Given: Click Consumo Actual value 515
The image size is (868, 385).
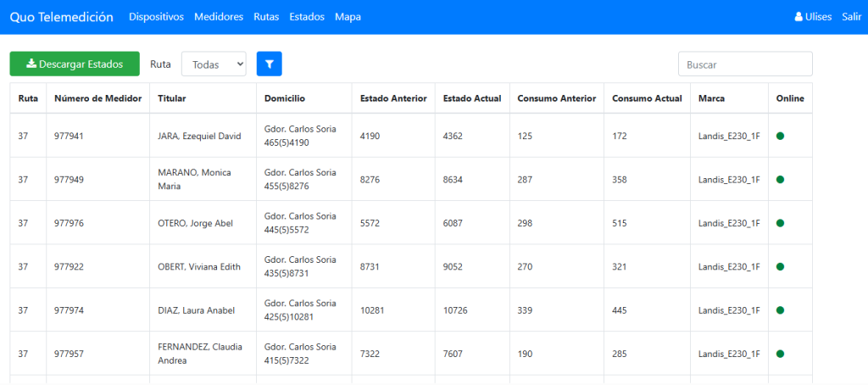Looking at the screenshot, I should (620, 223).
